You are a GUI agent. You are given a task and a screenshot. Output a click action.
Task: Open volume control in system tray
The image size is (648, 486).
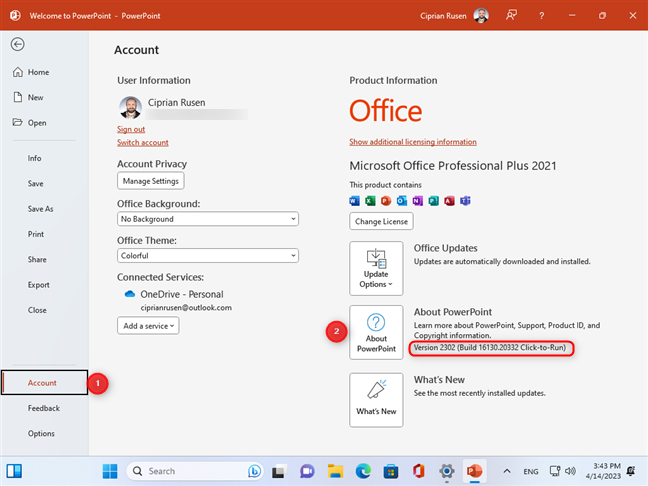pyautogui.click(x=571, y=471)
